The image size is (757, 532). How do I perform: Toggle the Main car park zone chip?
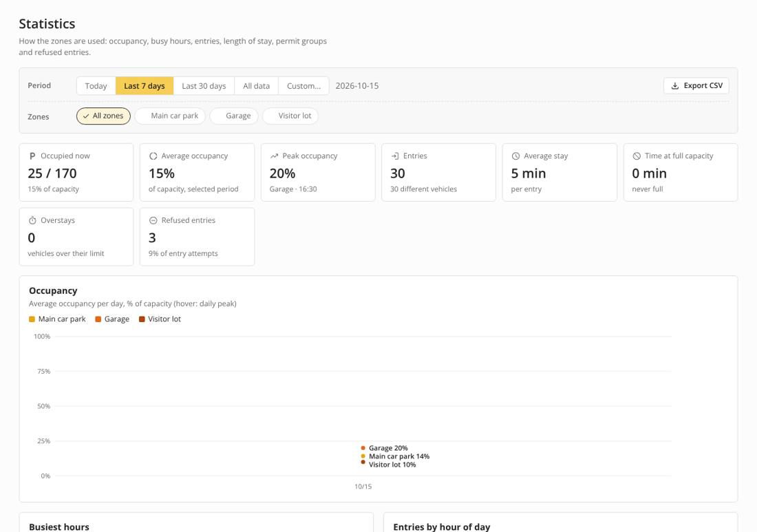coord(170,116)
